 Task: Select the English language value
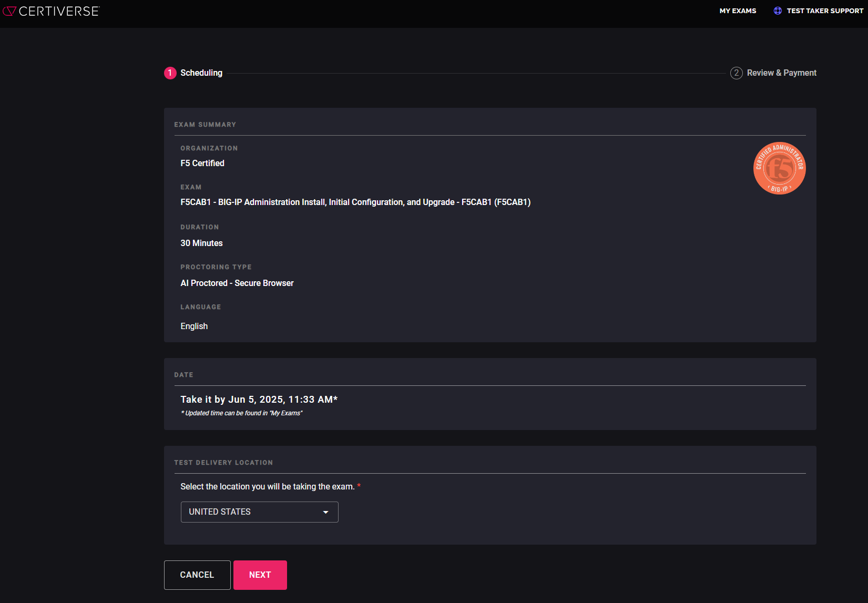pos(194,326)
